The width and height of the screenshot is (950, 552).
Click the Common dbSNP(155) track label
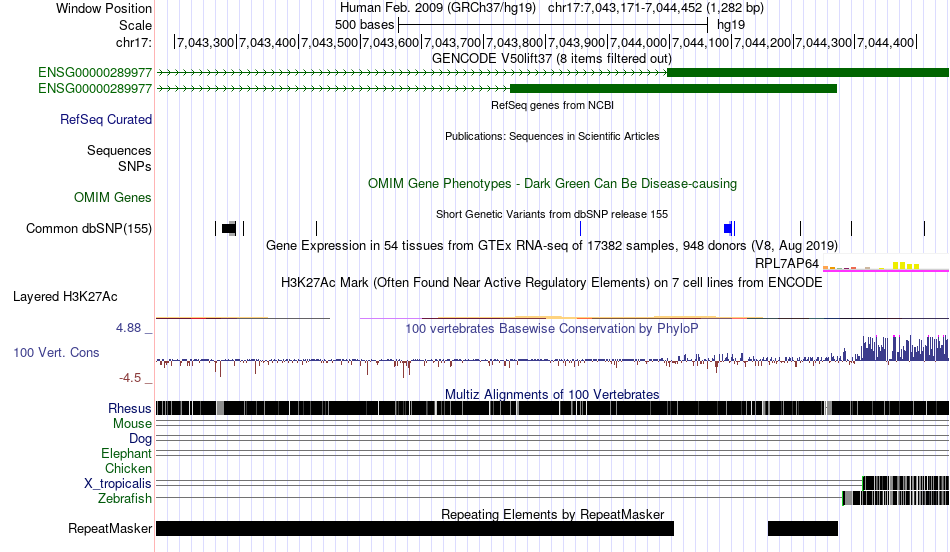pos(89,228)
